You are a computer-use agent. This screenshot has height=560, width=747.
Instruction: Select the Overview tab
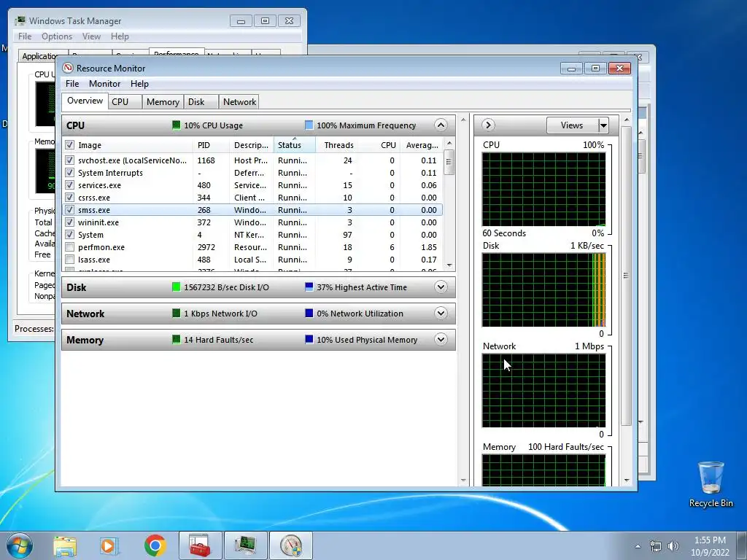coord(85,101)
